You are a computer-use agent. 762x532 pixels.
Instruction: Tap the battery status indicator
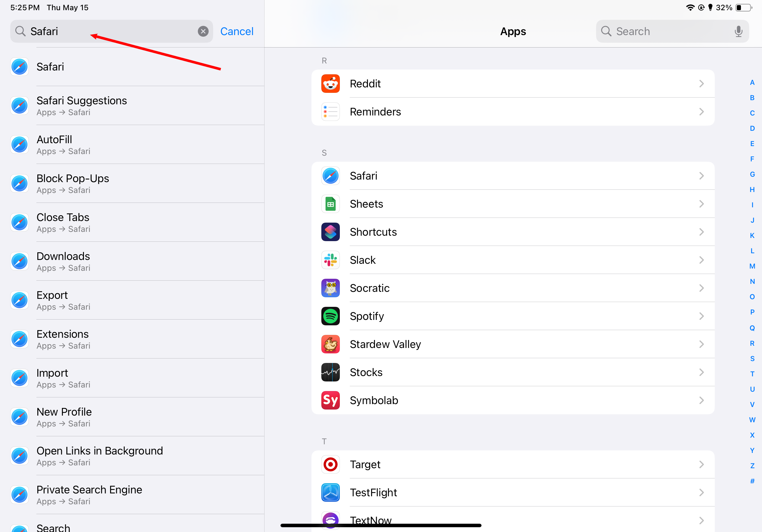pyautogui.click(x=744, y=7)
